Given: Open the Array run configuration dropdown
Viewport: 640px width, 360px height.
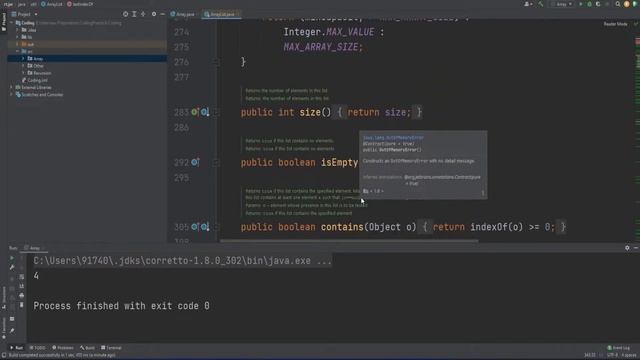Looking at the screenshot, I should tap(562, 4).
